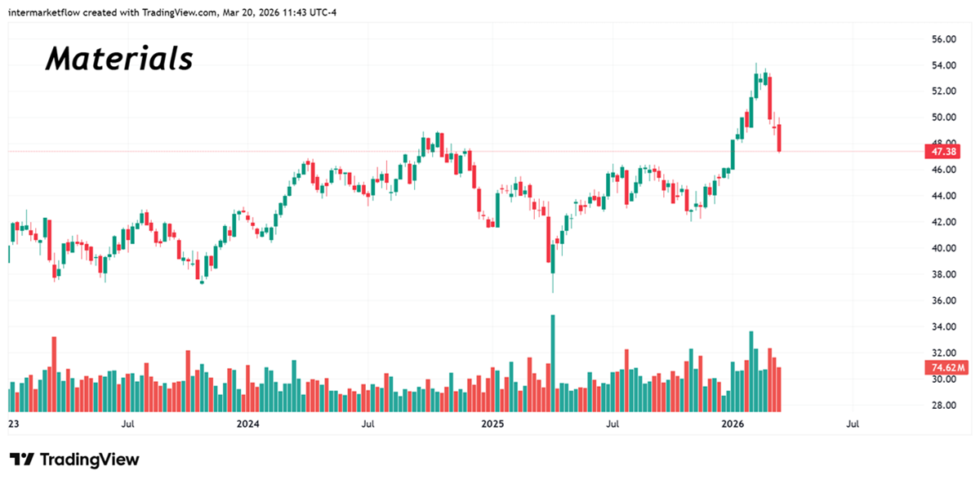980x484 pixels.
Task: Jump to the 2024 time axis label
Action: click(x=247, y=424)
